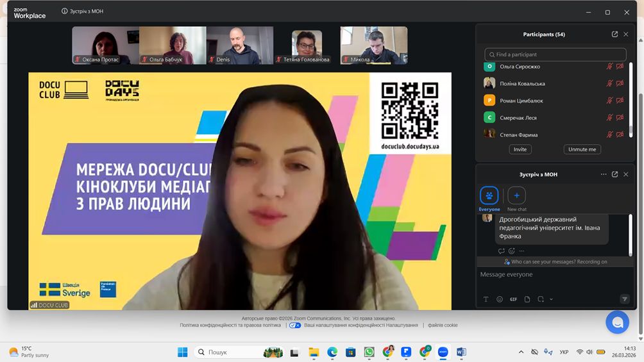Viewport: 644px width, 362px height.
Task: Click the Invite button
Action: tap(520, 149)
